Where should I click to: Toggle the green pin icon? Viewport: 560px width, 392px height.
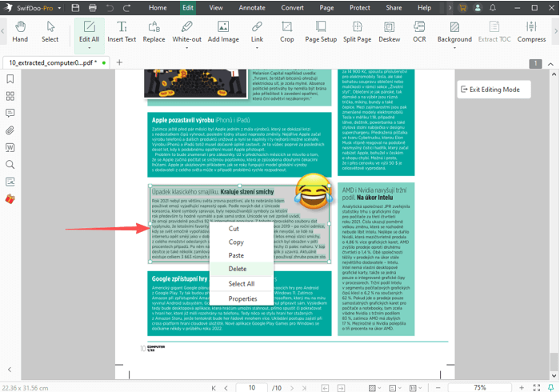coord(550,388)
